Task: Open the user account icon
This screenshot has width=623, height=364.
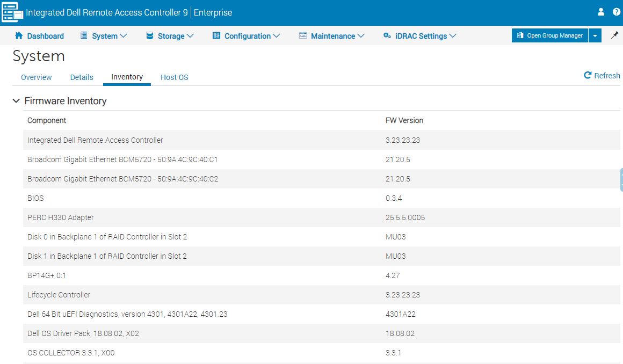Action: 601,12
